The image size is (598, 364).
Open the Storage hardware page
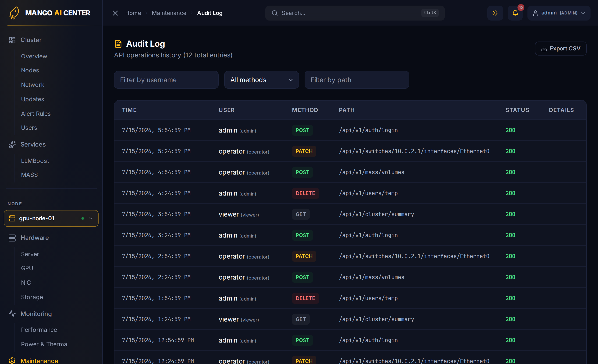(32, 297)
